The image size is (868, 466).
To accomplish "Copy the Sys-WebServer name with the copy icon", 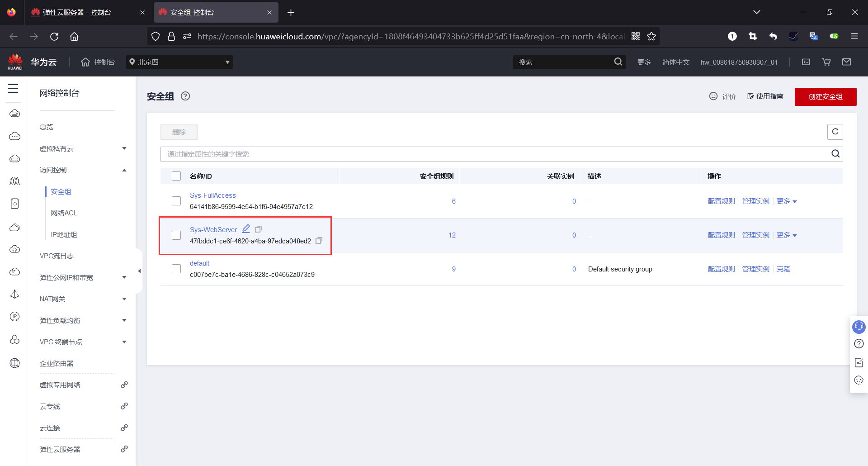I will point(259,229).
